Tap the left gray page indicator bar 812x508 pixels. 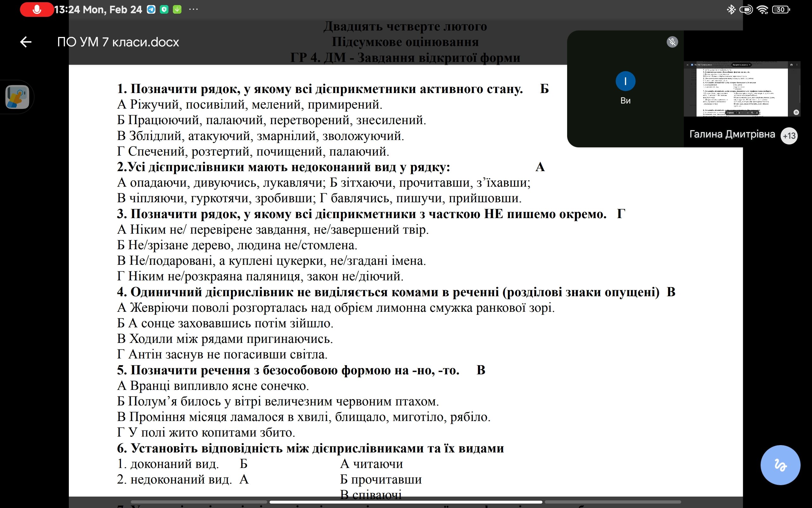[199, 502]
